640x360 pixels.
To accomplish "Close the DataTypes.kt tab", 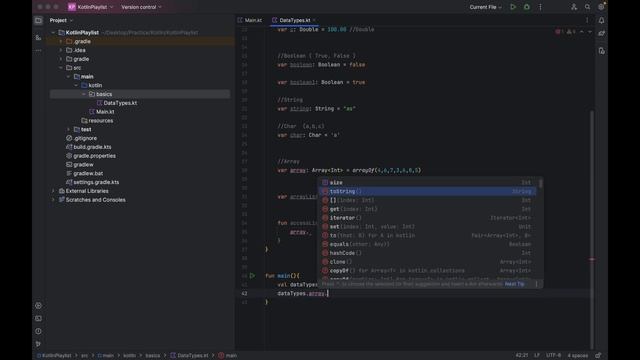I will (x=314, y=20).
